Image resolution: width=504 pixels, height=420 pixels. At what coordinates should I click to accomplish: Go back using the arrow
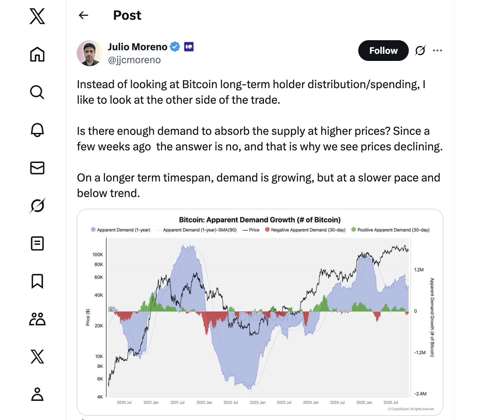click(84, 15)
